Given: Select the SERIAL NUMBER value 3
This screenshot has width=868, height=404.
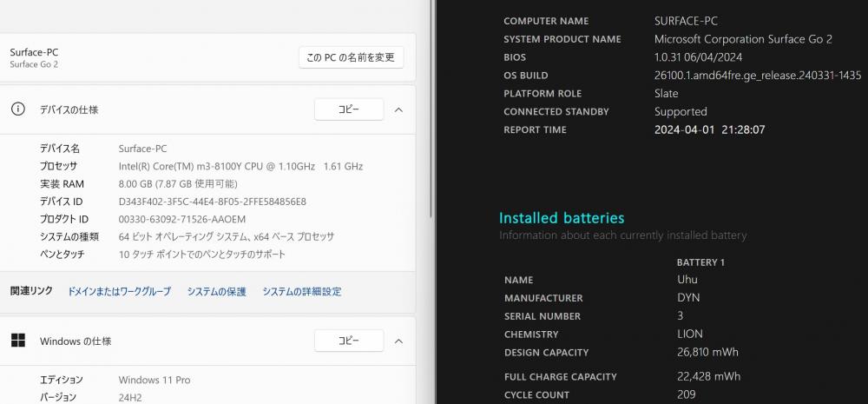Looking at the screenshot, I should pyautogui.click(x=680, y=316).
